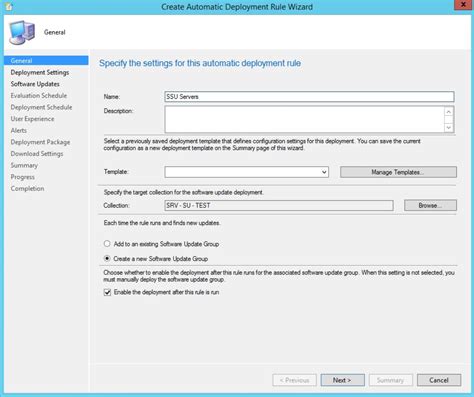Image resolution: width=474 pixels, height=397 pixels.
Task: Click the wizard title bar icon
Action: tap(9, 6)
